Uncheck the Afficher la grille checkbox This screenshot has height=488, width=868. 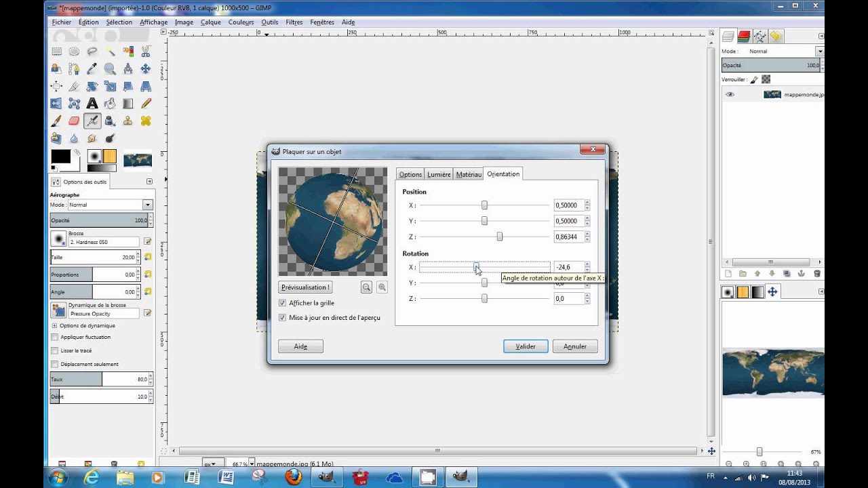(x=282, y=303)
